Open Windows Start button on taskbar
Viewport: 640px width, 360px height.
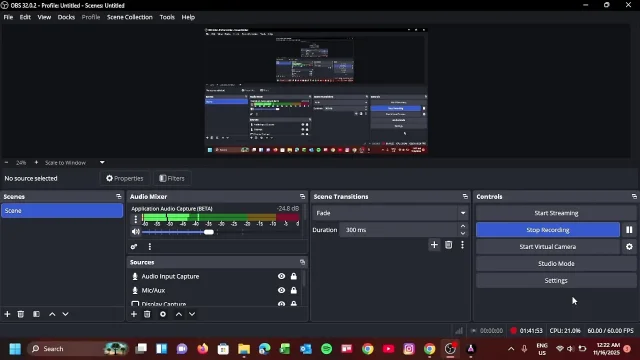15,349
